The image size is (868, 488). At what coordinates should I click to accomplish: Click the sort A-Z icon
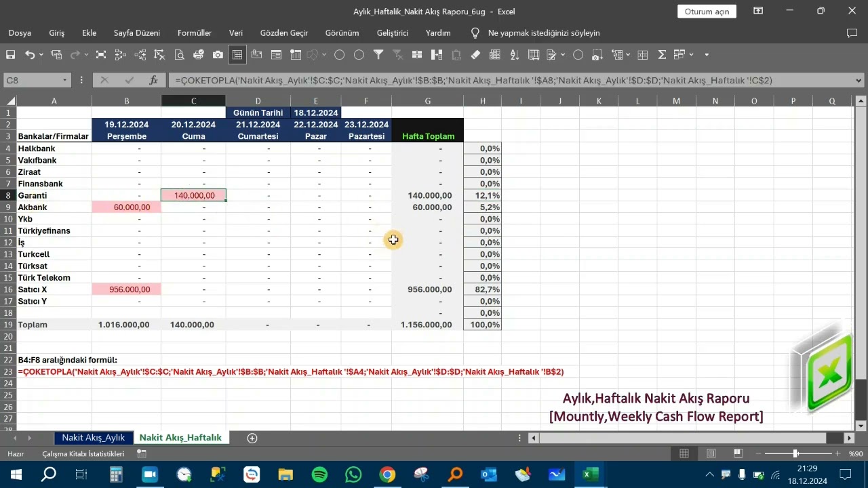pos(514,55)
